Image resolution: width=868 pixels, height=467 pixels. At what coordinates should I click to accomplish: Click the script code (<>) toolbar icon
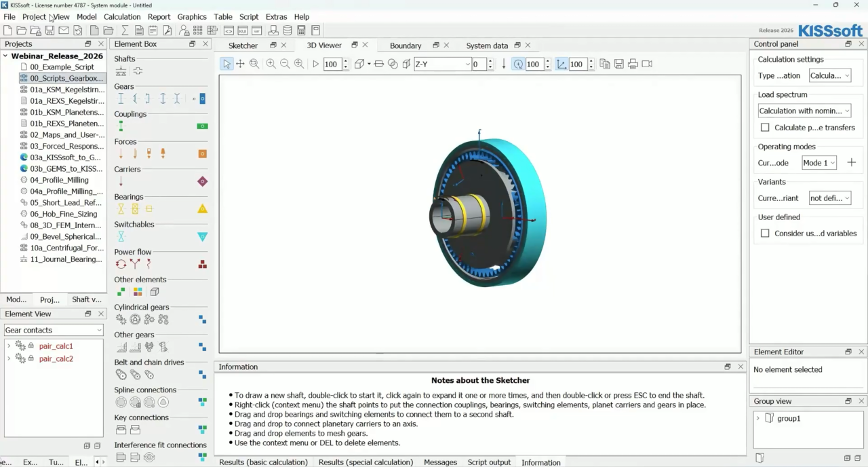click(x=229, y=31)
